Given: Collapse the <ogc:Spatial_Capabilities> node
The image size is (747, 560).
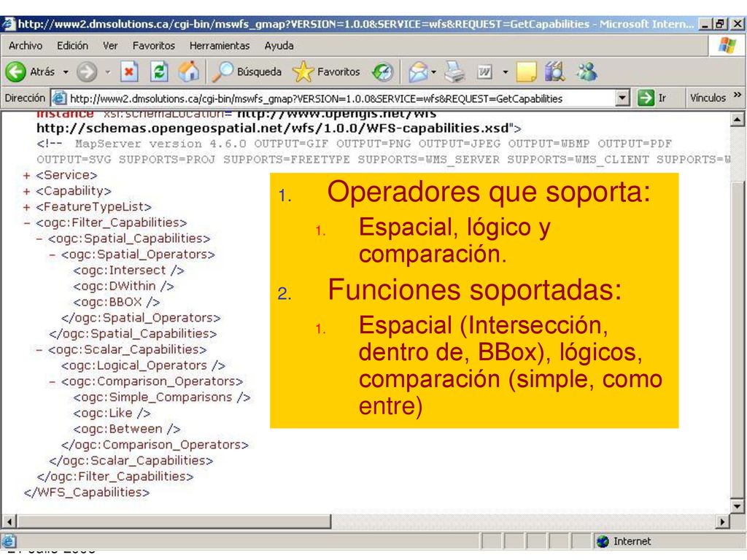Looking at the screenshot, I should tap(39, 239).
